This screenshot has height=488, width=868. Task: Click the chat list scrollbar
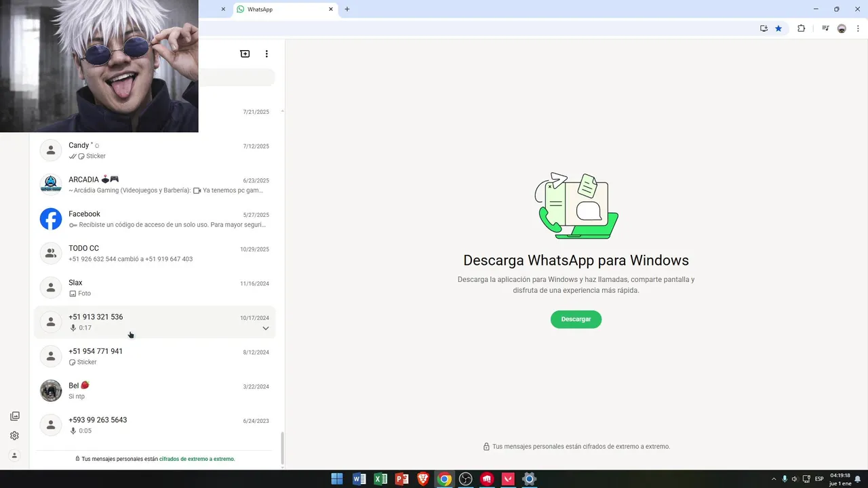[x=282, y=448]
